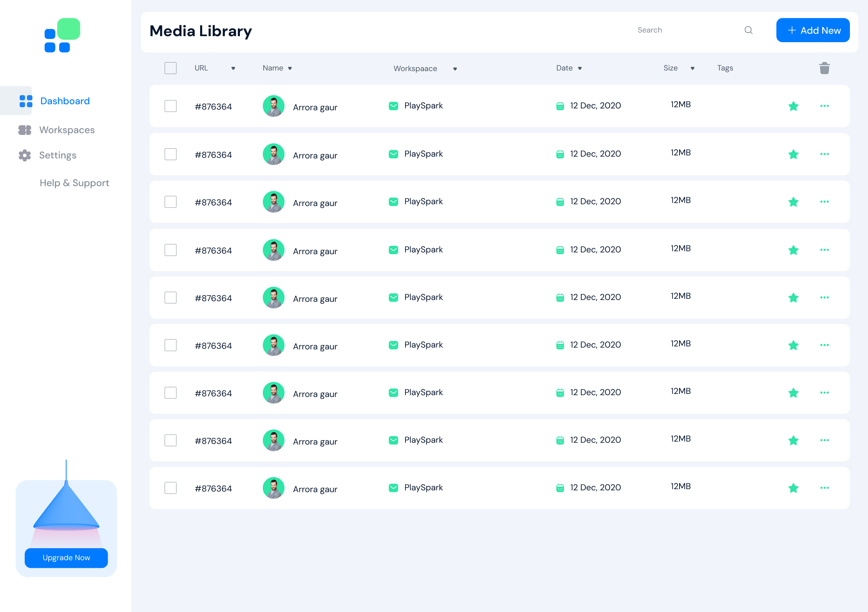868x612 pixels.
Task: Open the Size column sort dropdown
Action: 692,69
